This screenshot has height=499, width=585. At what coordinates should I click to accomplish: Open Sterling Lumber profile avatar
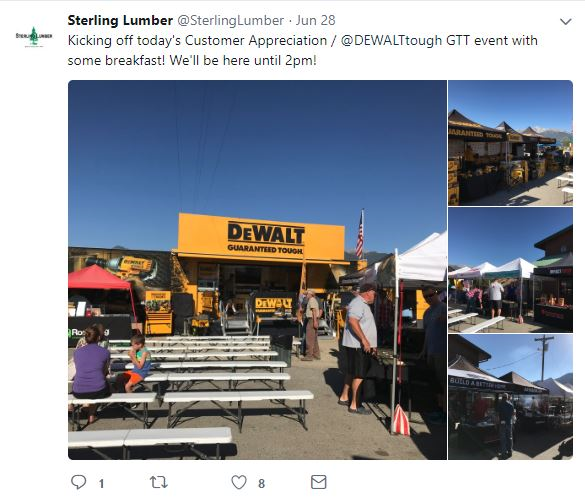pos(34,37)
